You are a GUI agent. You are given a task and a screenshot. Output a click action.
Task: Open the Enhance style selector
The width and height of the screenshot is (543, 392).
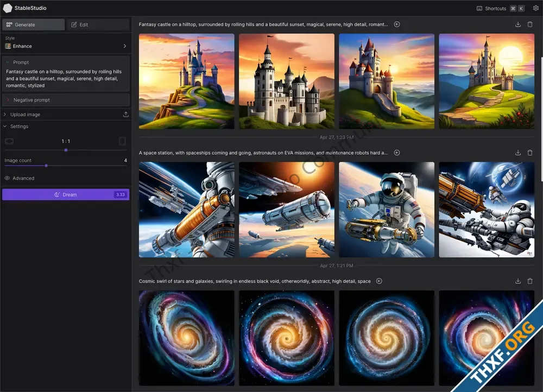(66, 46)
